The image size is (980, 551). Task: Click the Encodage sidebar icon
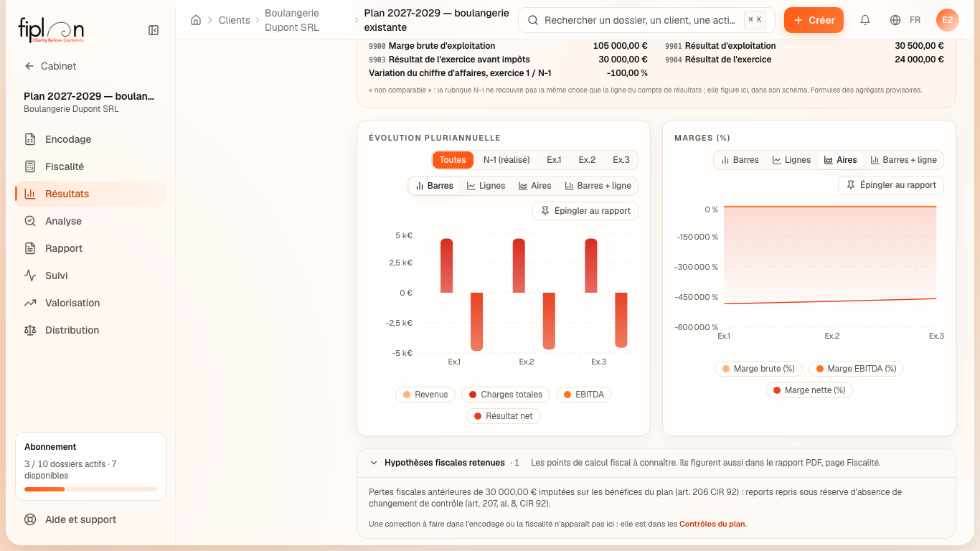30,139
